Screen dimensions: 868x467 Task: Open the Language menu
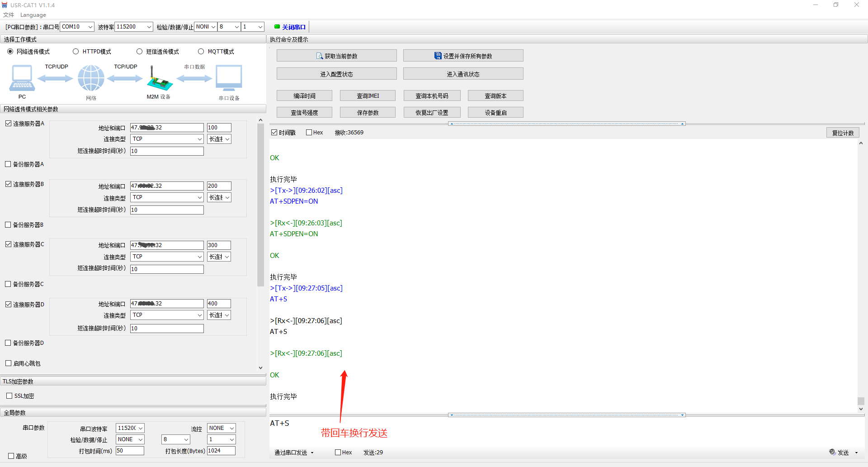(33, 15)
